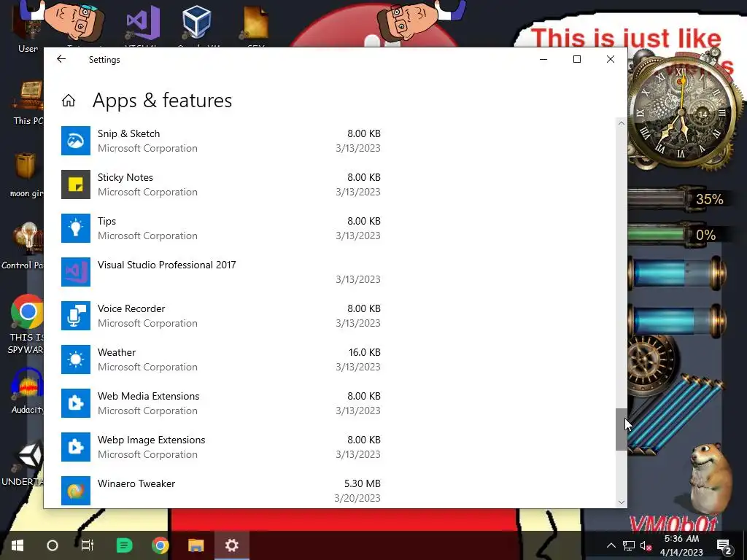The height and width of the screenshot is (560, 747).
Task: Click the Apps & features heading
Action: tap(162, 101)
